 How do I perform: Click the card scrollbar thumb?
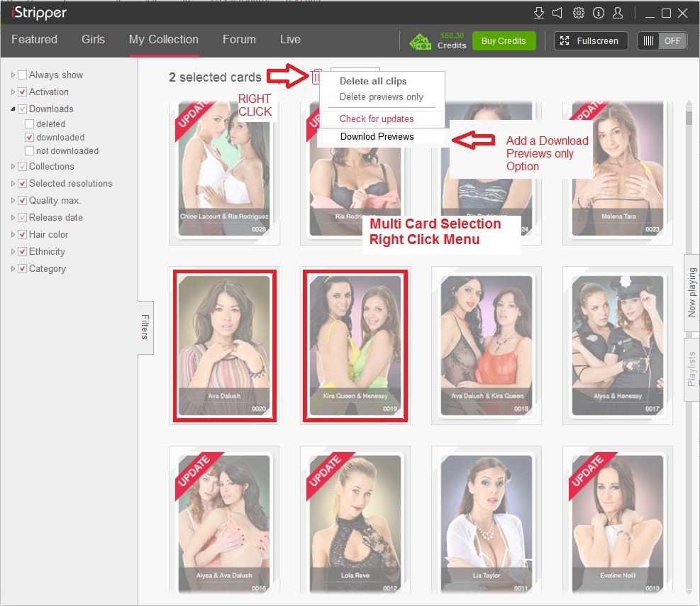(x=689, y=118)
